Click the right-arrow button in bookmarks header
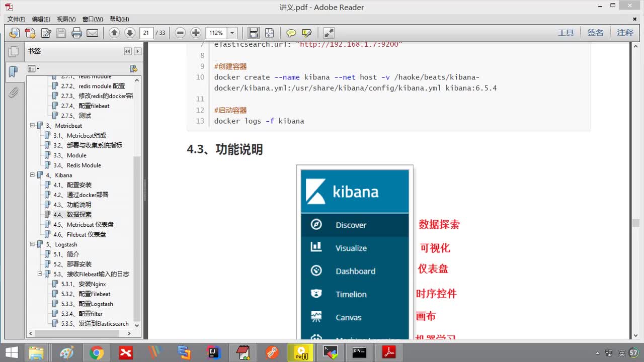Screen dimensions: 644x362 (137, 51)
